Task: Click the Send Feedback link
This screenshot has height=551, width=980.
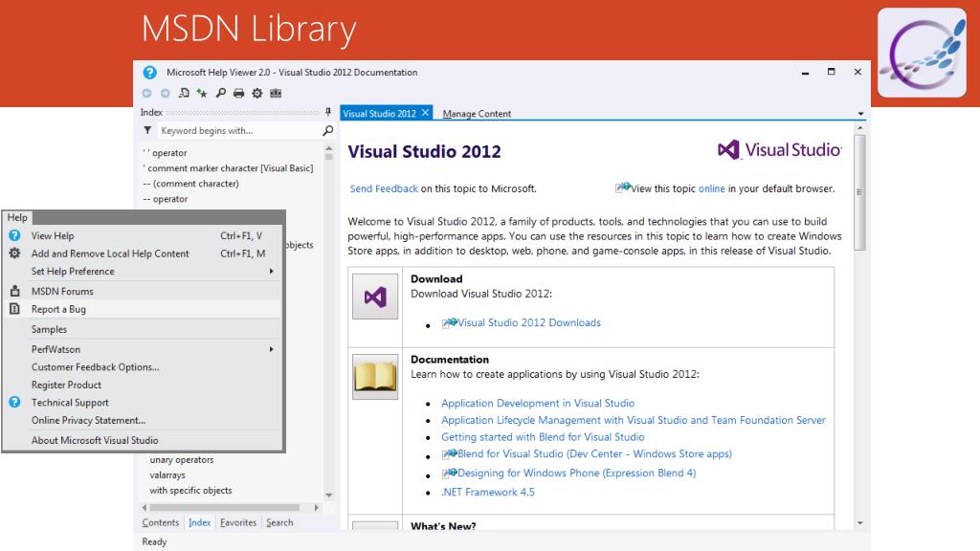Action: pyautogui.click(x=384, y=188)
